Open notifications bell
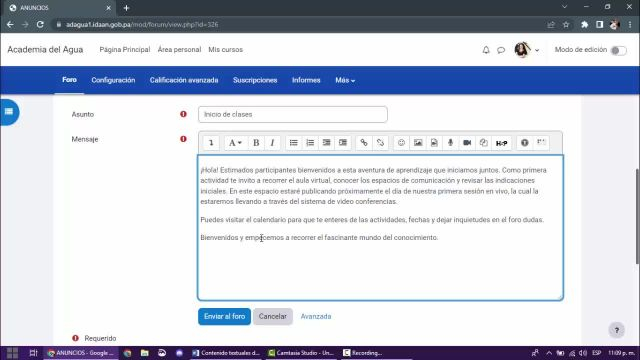 [486, 50]
